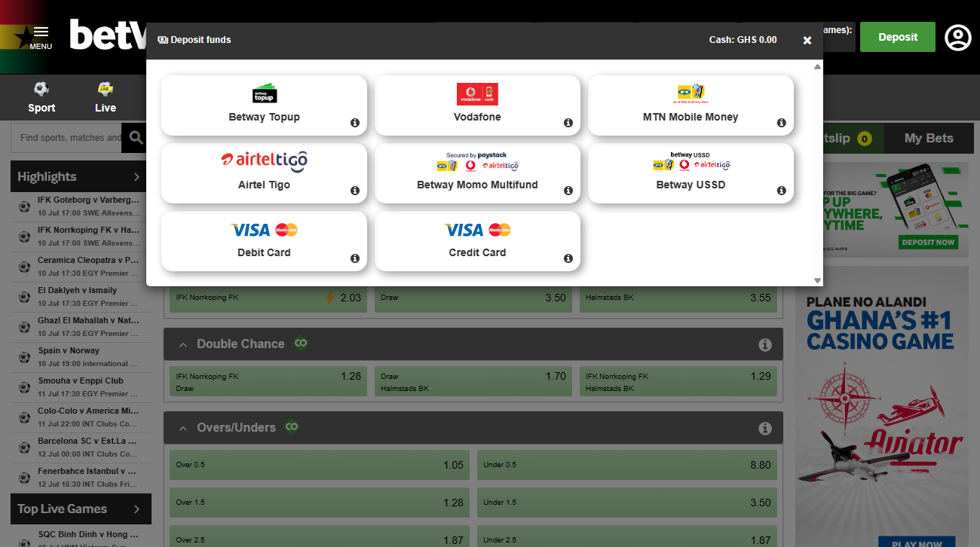
Task: Expand the Top Live Games arrow
Action: coord(136,509)
